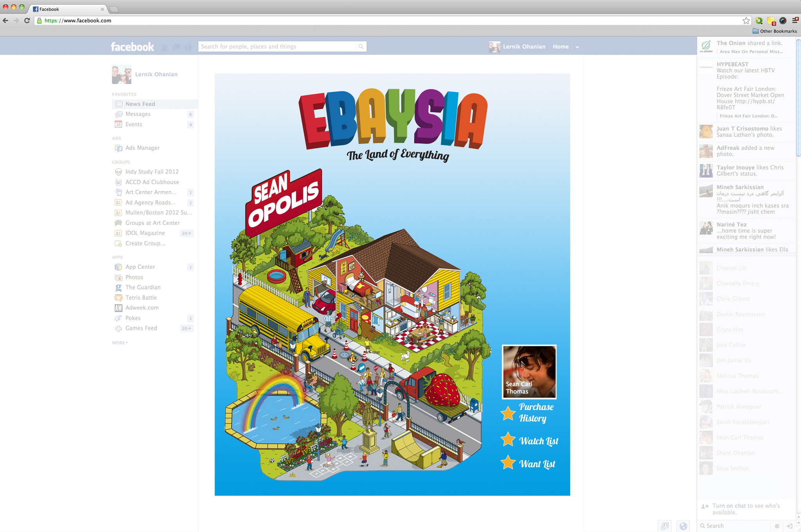Click the hide chat sidebar icon
The image size is (801, 532).
pos(790,526)
